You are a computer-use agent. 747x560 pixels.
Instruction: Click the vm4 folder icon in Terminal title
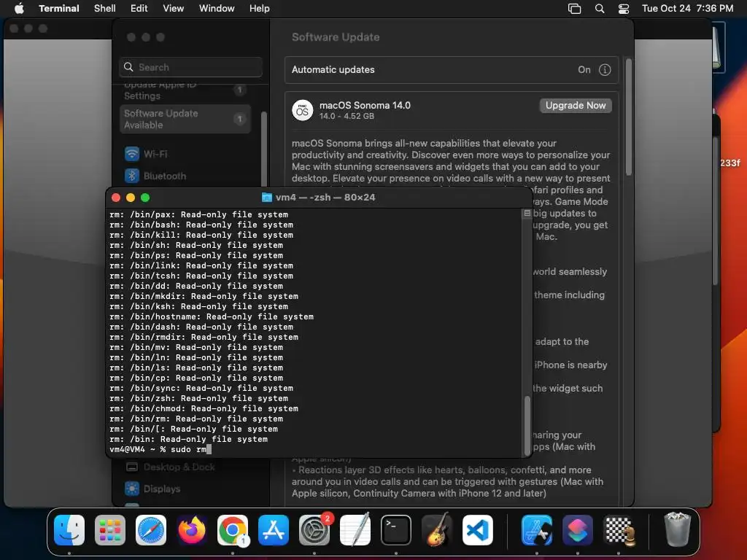click(267, 197)
